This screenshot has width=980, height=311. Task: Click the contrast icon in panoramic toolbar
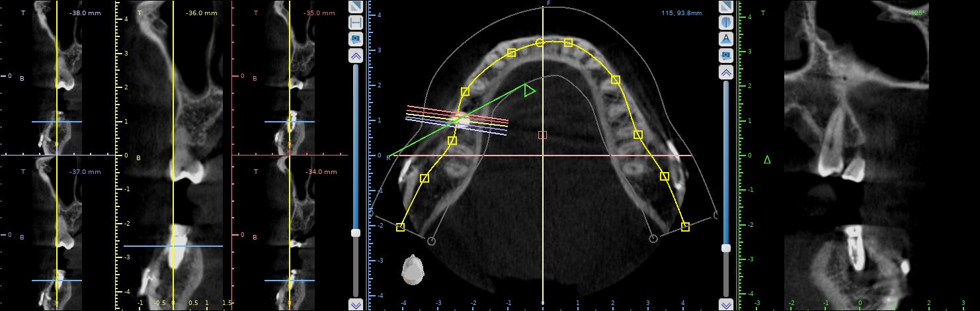click(x=726, y=7)
